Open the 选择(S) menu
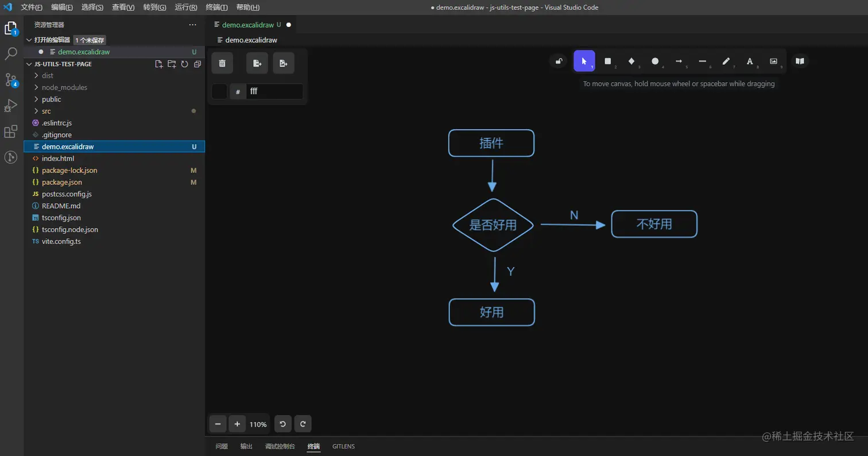Viewport: 868px width, 456px height. (x=92, y=7)
